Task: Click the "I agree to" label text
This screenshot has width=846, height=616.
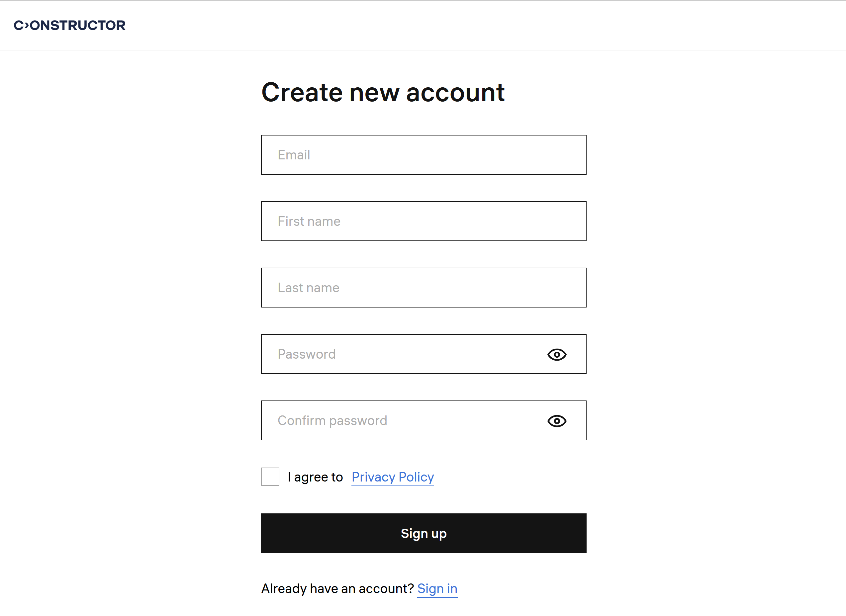Action: click(315, 477)
